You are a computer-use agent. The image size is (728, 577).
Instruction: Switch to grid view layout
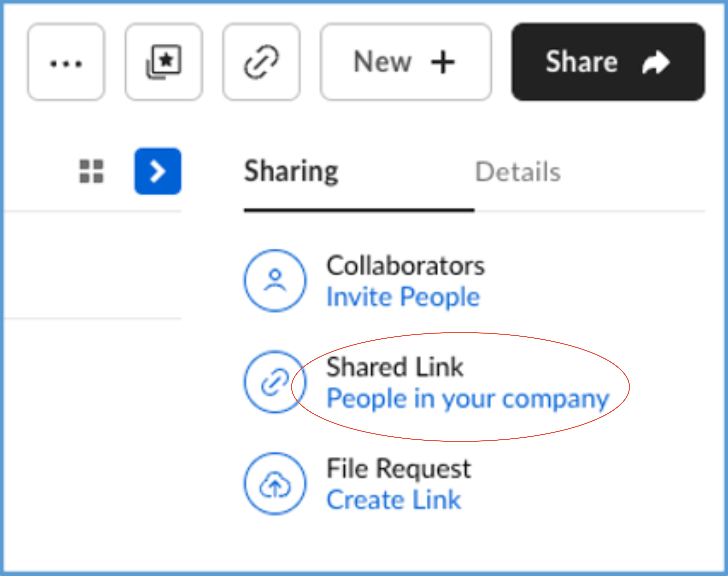(x=91, y=171)
